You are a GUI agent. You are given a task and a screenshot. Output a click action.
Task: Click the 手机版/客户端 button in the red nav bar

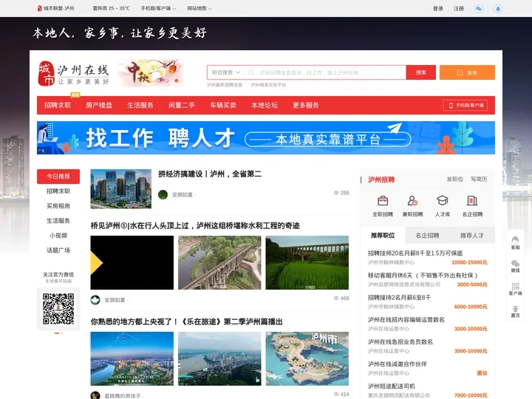point(465,105)
